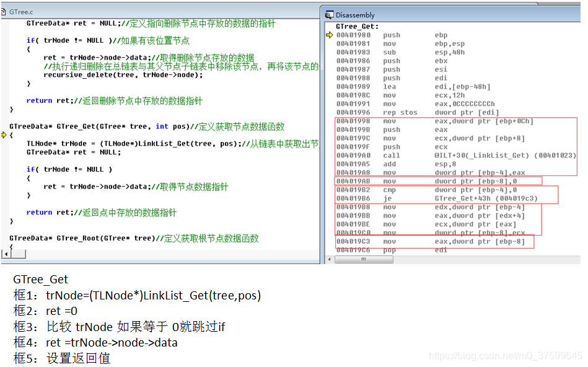
Task: Click the '框2: ret =0' explanation line
Action: pos(45,311)
